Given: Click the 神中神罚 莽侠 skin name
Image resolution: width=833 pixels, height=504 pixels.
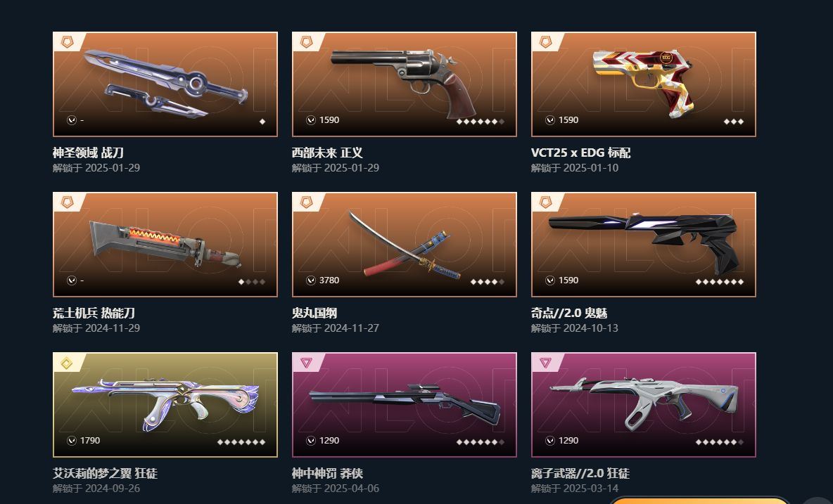Looking at the screenshot, I should [327, 472].
